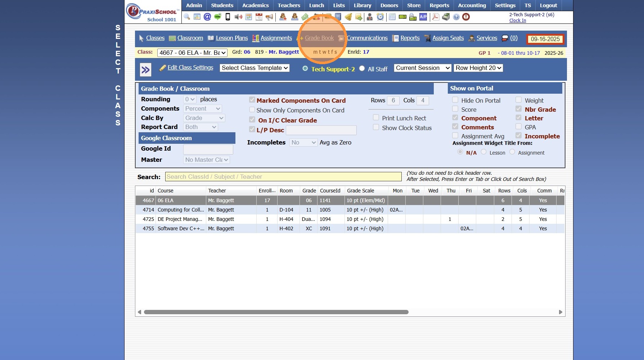This screenshot has width=644, height=360.
Task: Click the mobile phone icon
Action: point(228,17)
